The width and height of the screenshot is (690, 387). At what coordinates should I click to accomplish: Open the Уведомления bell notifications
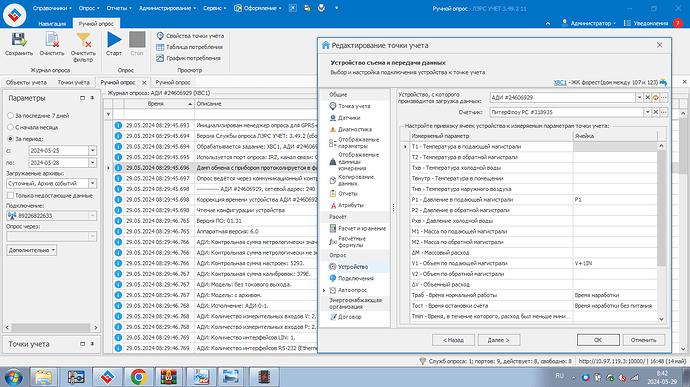pyautogui.click(x=646, y=23)
